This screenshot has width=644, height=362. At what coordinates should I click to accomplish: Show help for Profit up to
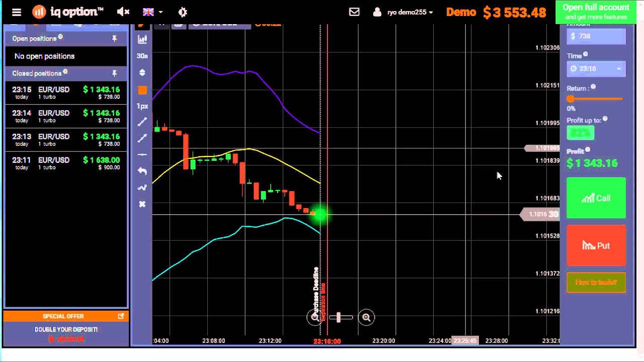pos(605,119)
